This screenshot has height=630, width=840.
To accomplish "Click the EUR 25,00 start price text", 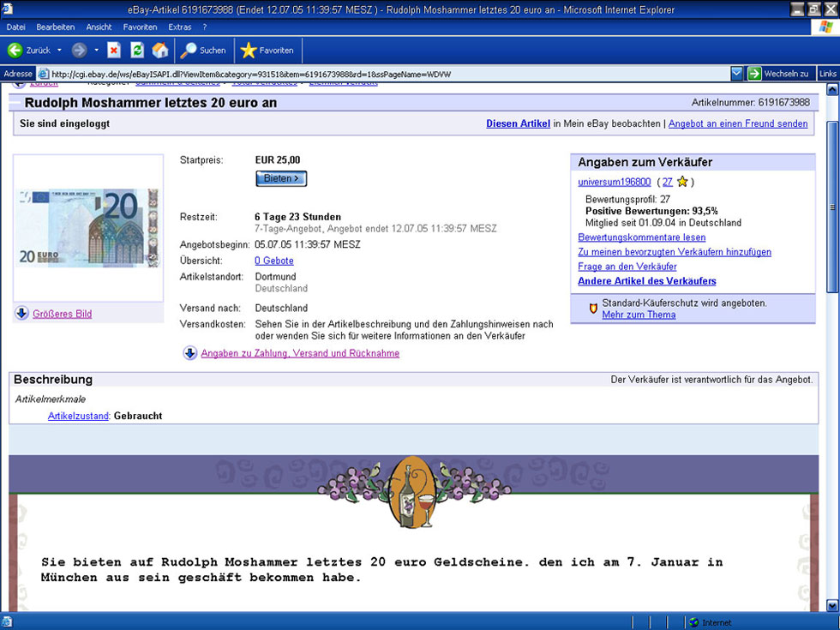I will (x=278, y=159).
